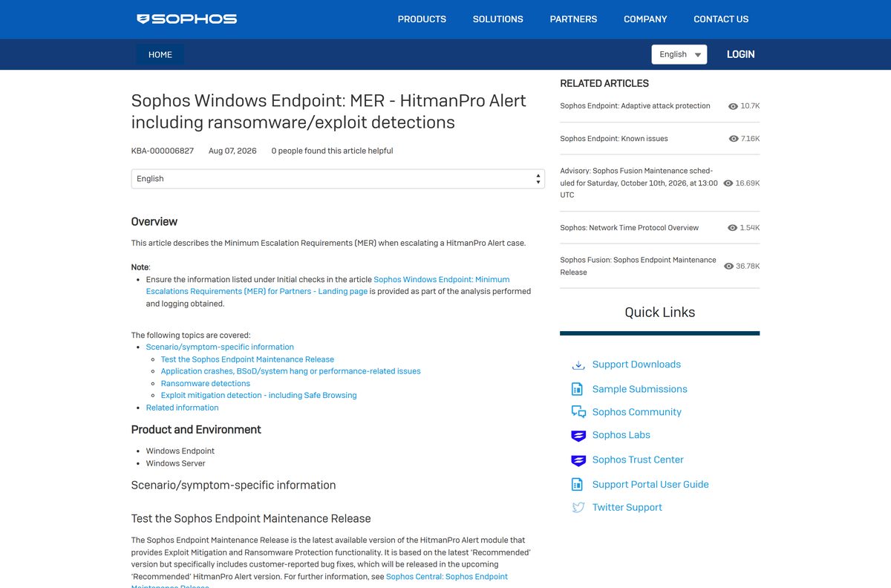This screenshot has height=588, width=891.
Task: Open Twitter Support quick link
Action: pyautogui.click(x=627, y=507)
